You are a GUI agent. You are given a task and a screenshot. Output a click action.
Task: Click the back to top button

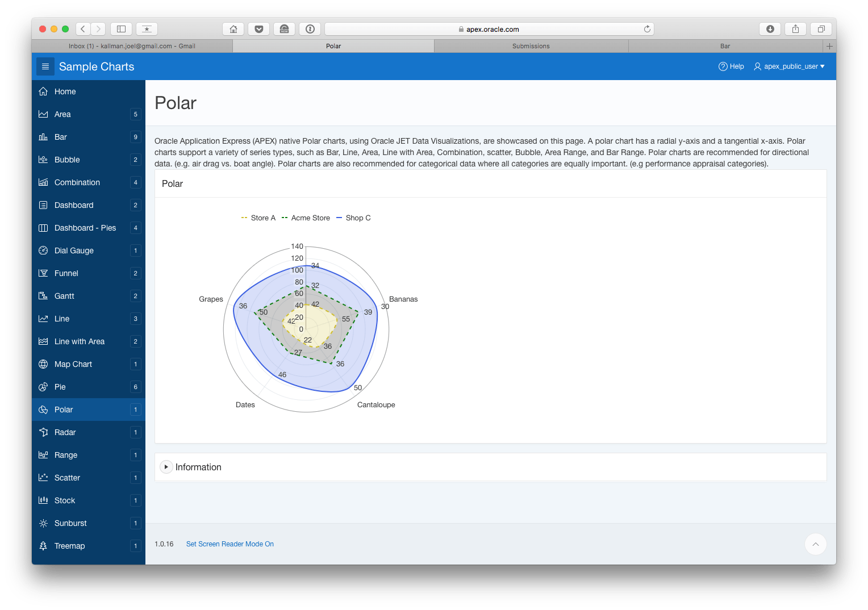815,544
